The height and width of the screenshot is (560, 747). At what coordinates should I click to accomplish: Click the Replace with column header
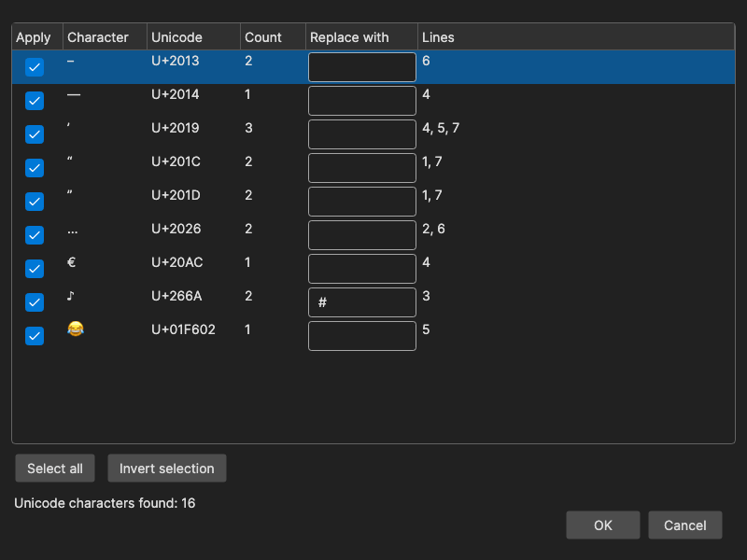click(361, 37)
